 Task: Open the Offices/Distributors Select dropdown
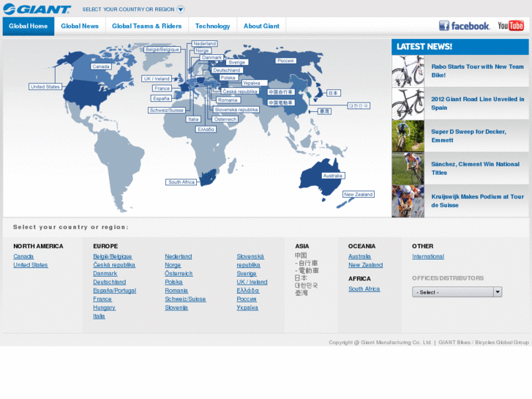[x=457, y=292]
